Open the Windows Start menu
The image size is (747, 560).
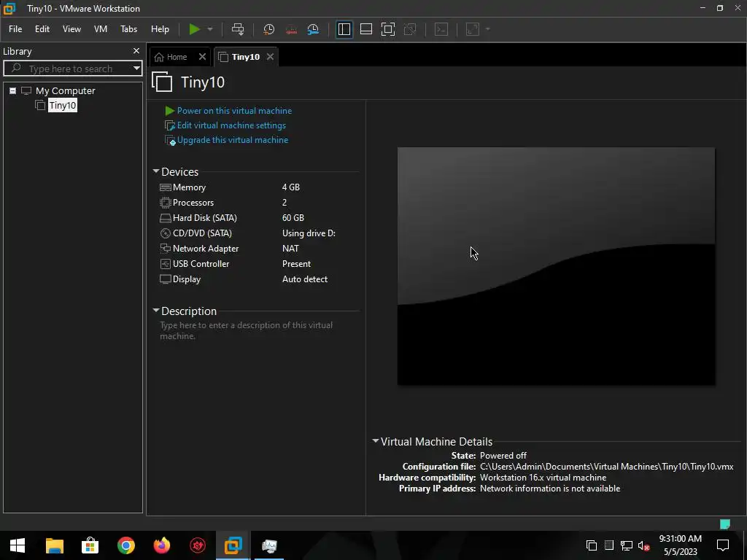pos(18,545)
